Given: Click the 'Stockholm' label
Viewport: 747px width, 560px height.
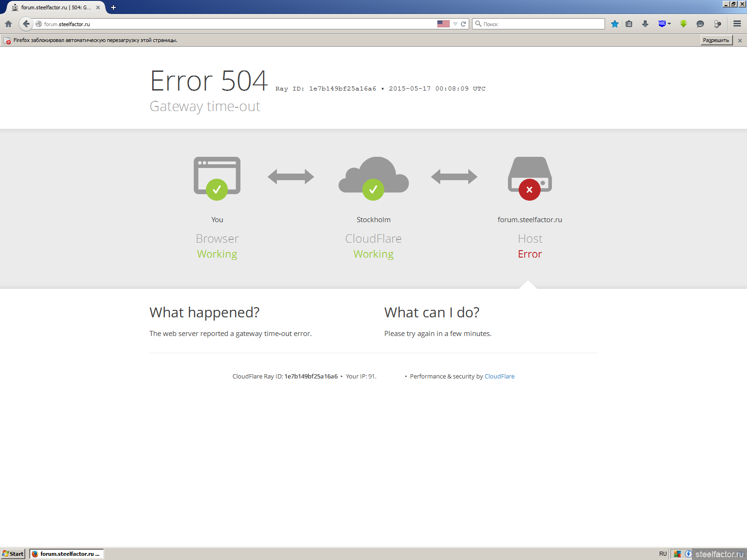Looking at the screenshot, I should 373,220.
